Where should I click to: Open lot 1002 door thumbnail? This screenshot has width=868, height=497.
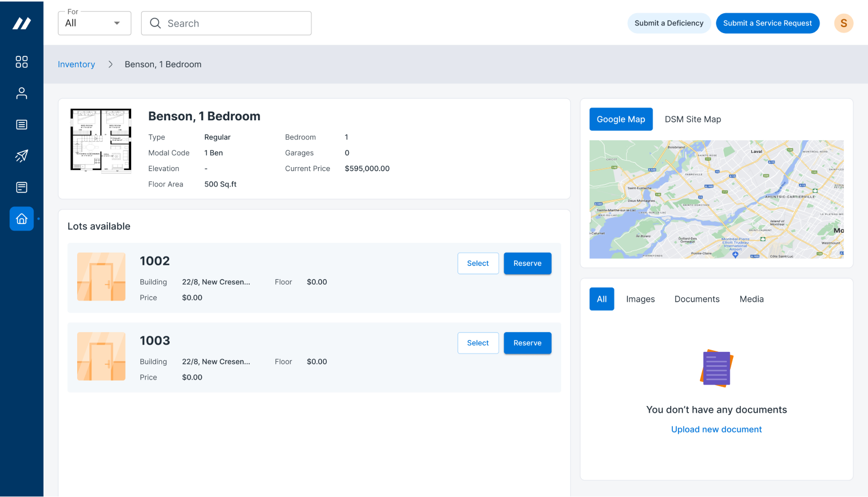101,277
